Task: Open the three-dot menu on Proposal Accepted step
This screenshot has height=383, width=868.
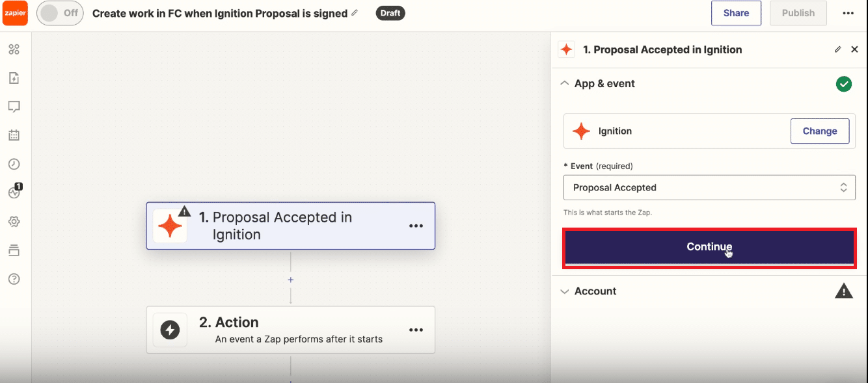Action: coord(416,226)
